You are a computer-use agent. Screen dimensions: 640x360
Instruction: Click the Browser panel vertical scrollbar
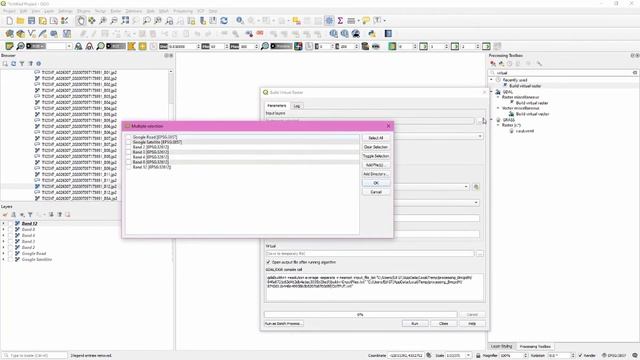point(171,135)
